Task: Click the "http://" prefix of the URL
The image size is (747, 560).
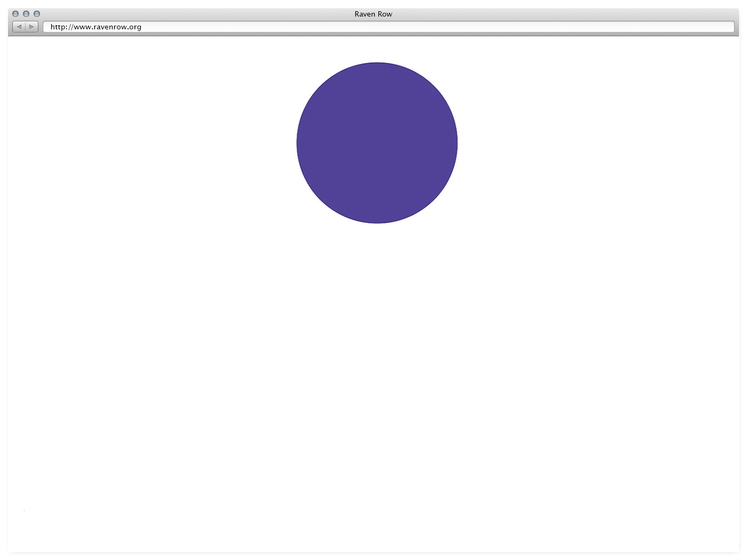Action: (x=61, y=27)
